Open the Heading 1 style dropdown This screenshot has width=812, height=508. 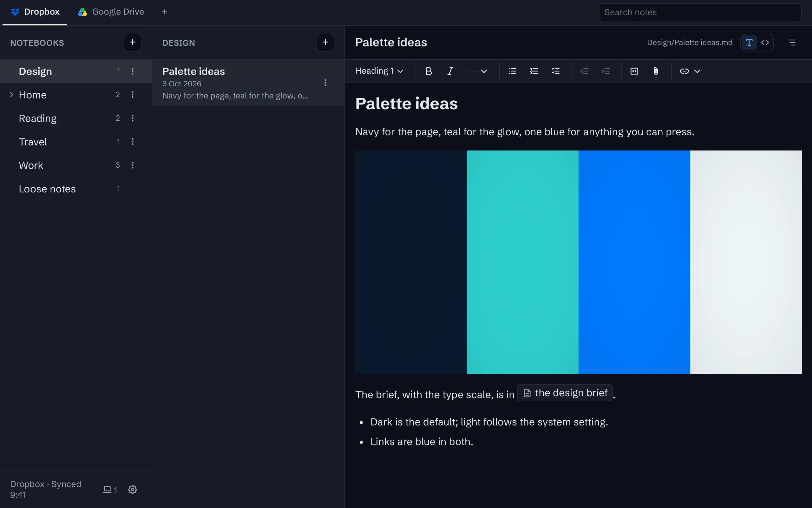coord(379,71)
